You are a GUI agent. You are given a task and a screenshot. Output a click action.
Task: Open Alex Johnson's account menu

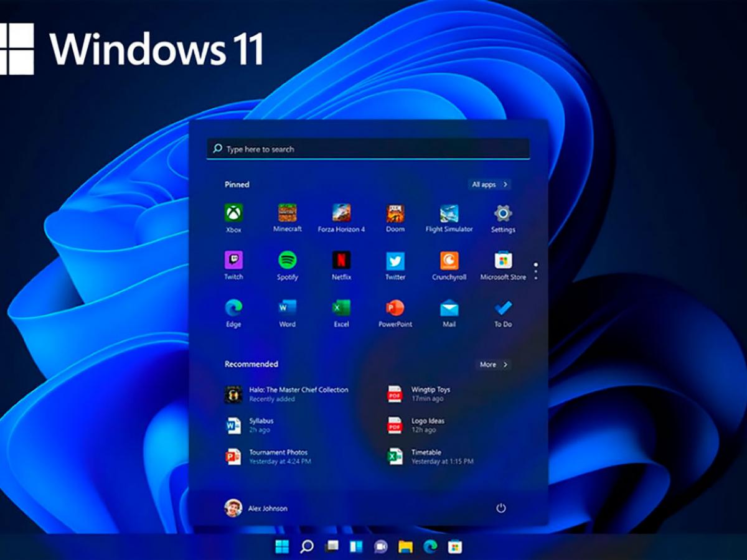click(256, 508)
